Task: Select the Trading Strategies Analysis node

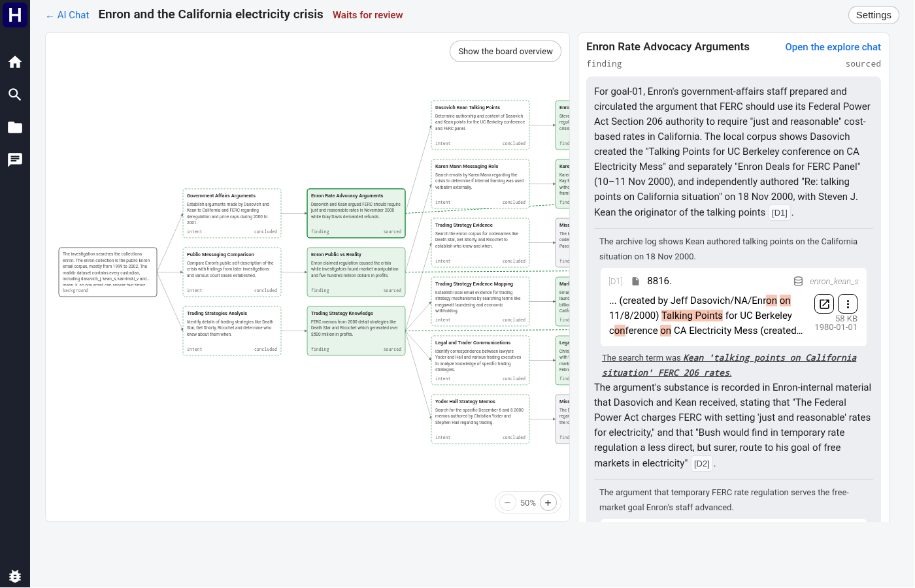Action: pos(232,331)
